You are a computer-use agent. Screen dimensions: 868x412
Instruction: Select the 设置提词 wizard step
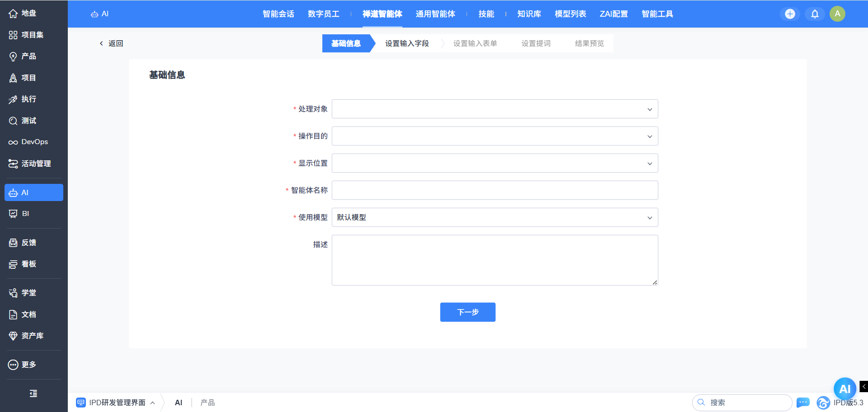(536, 43)
